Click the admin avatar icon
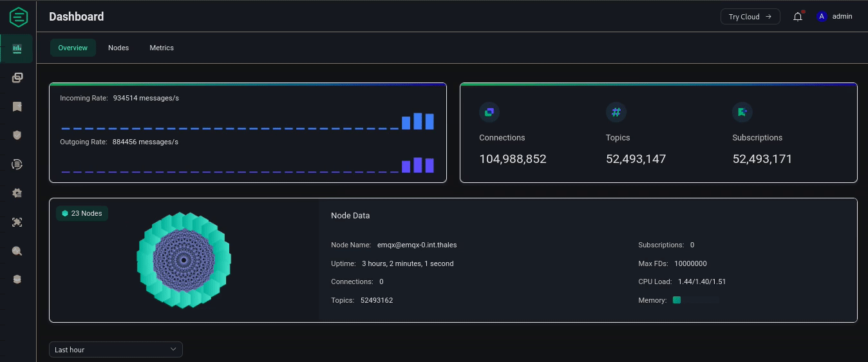 coord(821,17)
